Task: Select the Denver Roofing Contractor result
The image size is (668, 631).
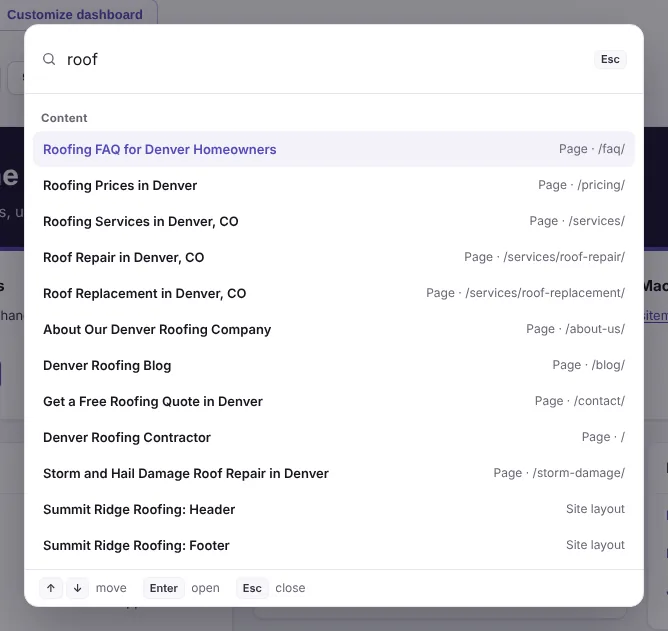Action: (334, 437)
